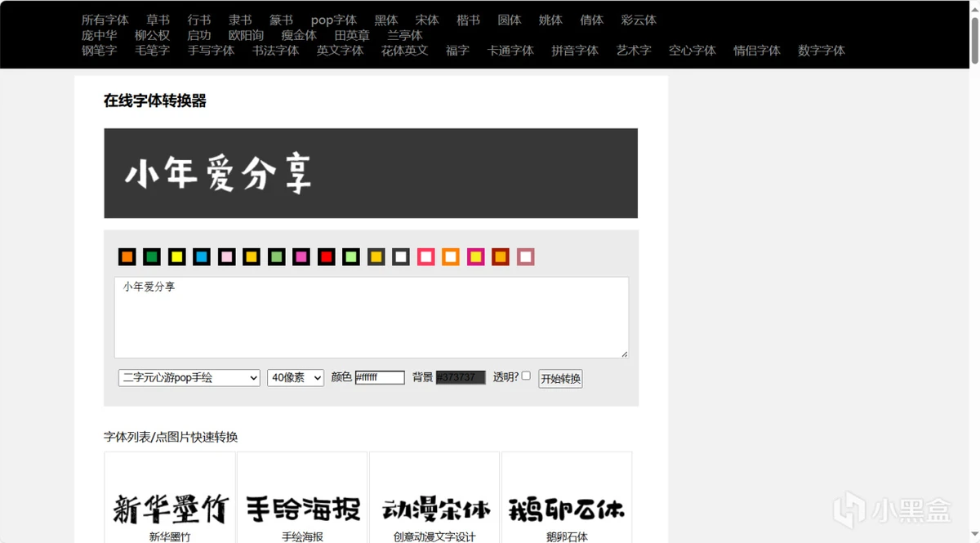Go to the 草书 font category

point(158,20)
